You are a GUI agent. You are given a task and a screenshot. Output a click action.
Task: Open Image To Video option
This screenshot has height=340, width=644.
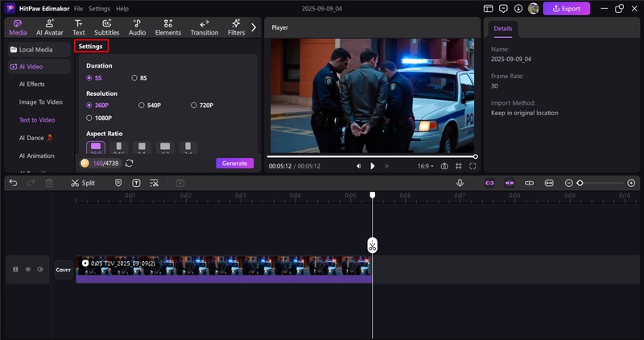click(41, 102)
